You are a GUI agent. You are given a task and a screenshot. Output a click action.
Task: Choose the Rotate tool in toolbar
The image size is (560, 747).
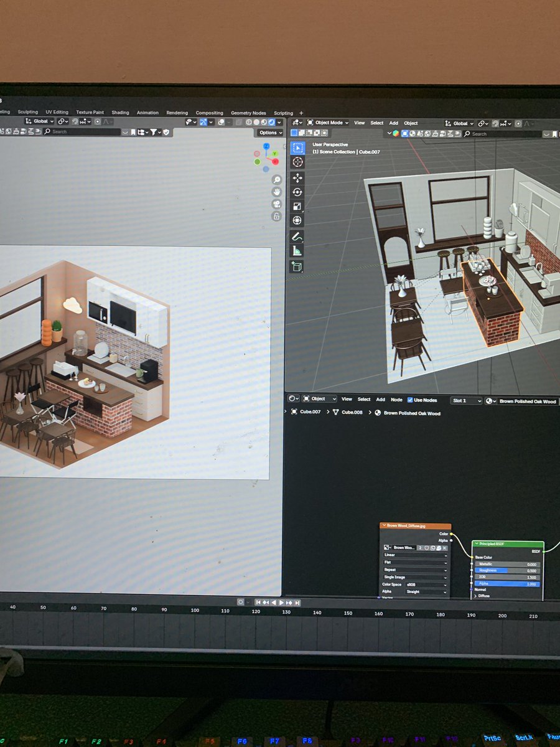click(x=297, y=192)
